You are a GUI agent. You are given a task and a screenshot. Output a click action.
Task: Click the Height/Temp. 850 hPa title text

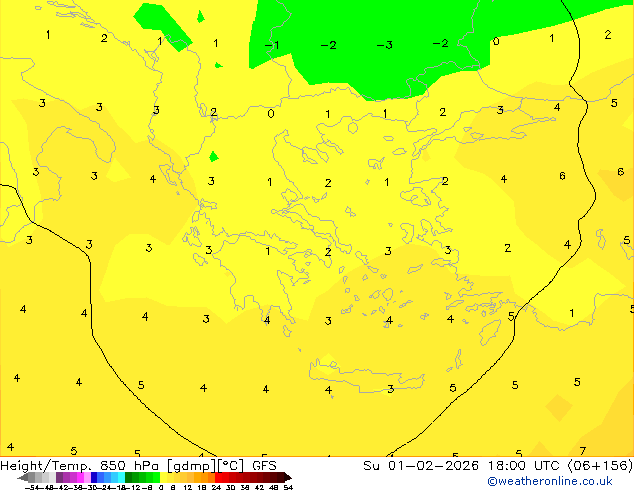(80, 466)
